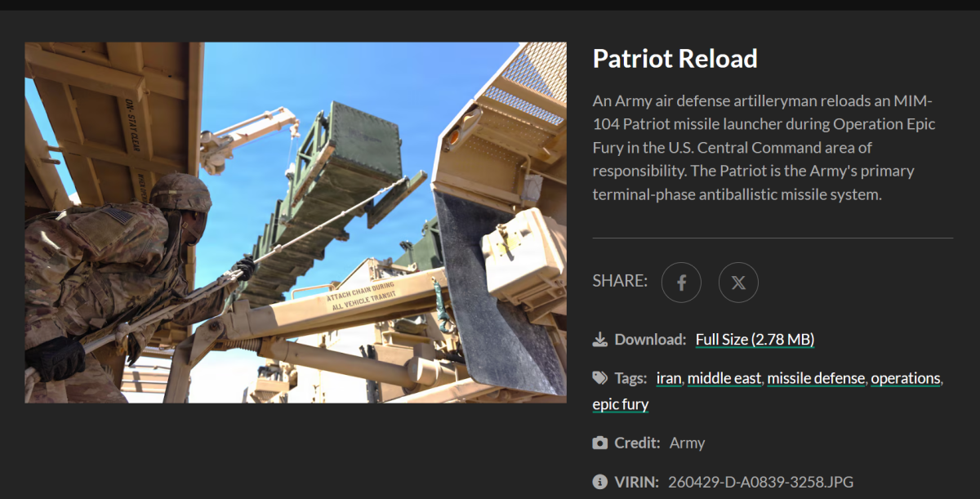Image resolution: width=980 pixels, height=499 pixels.
Task: Click the Army credit text
Action: pos(687,443)
